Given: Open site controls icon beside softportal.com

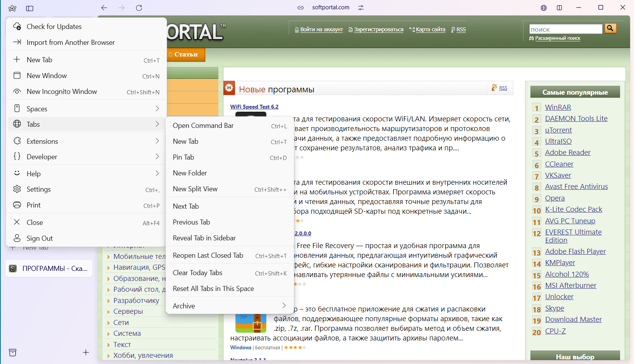Looking at the screenshot, I should click(x=361, y=8).
